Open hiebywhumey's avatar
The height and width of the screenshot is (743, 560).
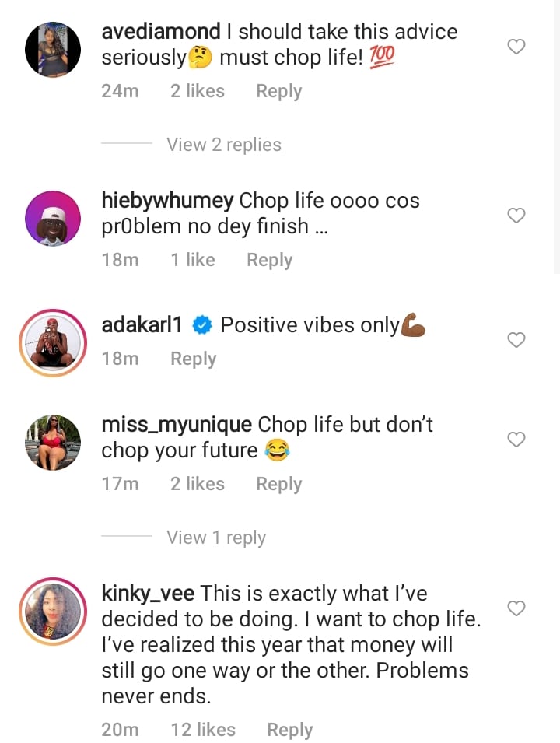tap(53, 218)
